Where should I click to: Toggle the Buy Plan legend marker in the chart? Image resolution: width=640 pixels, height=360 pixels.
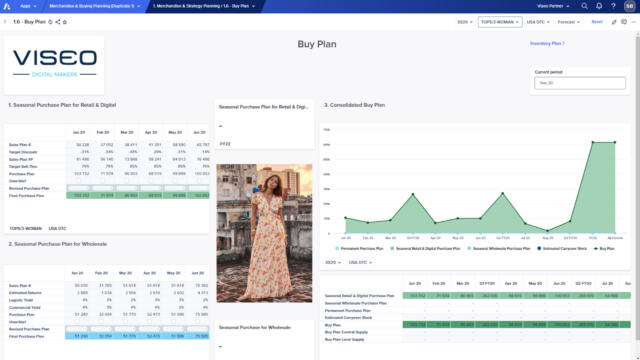[x=596, y=249]
